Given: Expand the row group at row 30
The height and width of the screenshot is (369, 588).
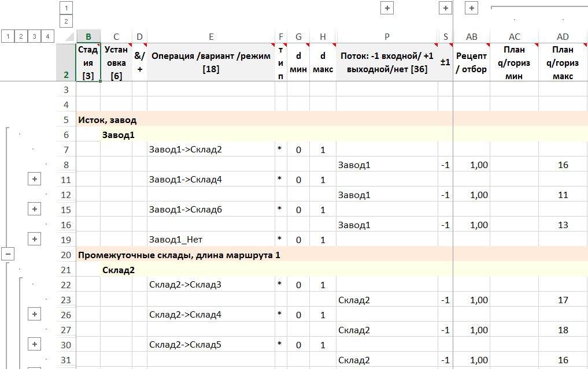Looking at the screenshot, I should (35, 344).
